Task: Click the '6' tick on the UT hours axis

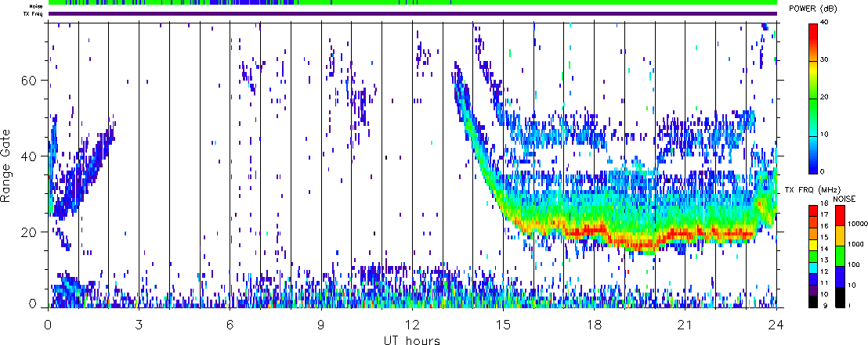Action: (230, 324)
